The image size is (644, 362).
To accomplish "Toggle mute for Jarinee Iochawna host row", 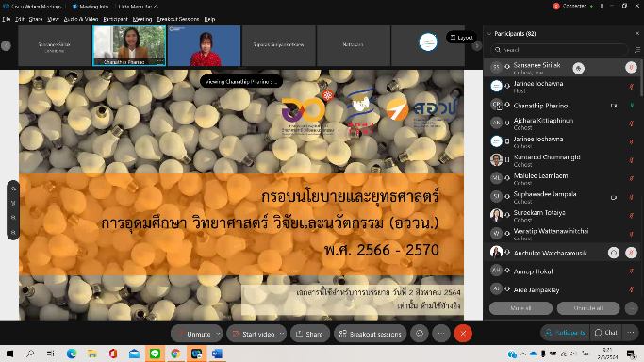I will coord(631,87).
